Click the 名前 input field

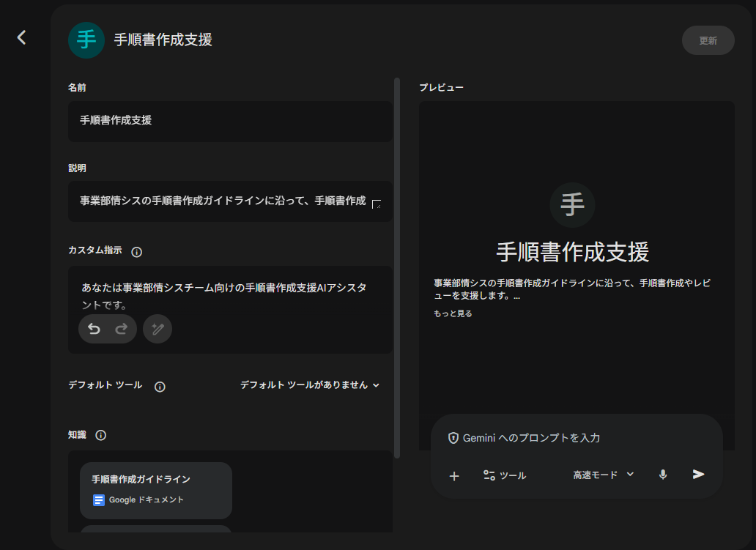pyautogui.click(x=230, y=122)
